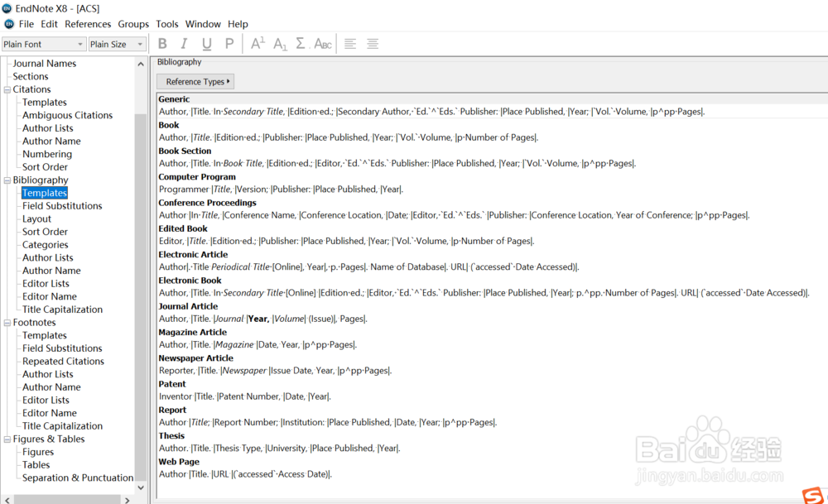Apply Small Caps formatting
Screen dimensions: 828x504
coord(323,44)
